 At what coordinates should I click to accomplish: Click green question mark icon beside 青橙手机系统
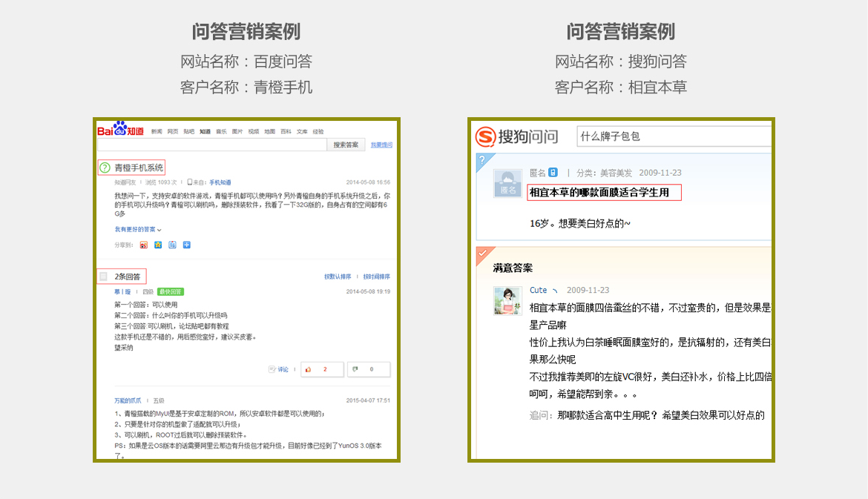tap(105, 167)
